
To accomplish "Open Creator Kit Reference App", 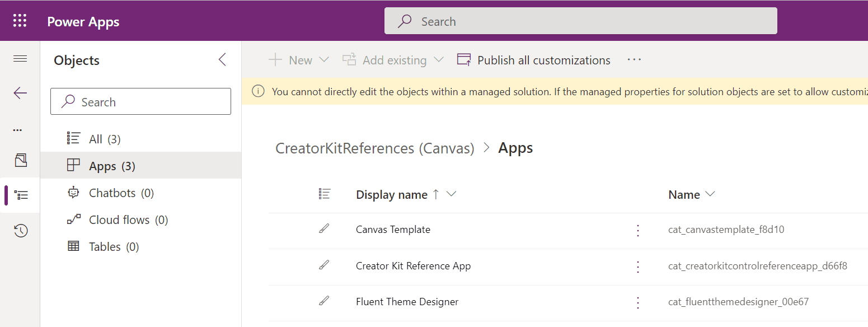I will point(413,265).
